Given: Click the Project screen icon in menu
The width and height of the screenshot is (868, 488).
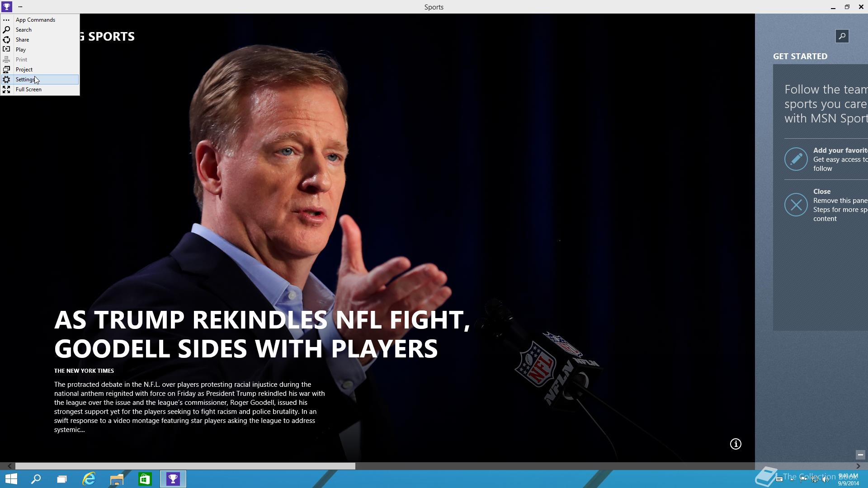Looking at the screenshot, I should [x=6, y=70].
